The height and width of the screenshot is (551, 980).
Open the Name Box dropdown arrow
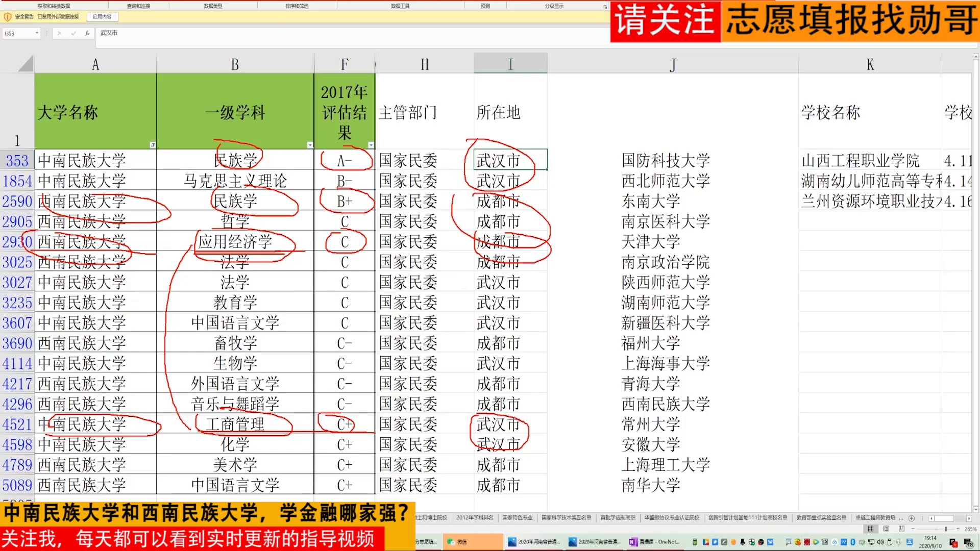pos(37,33)
